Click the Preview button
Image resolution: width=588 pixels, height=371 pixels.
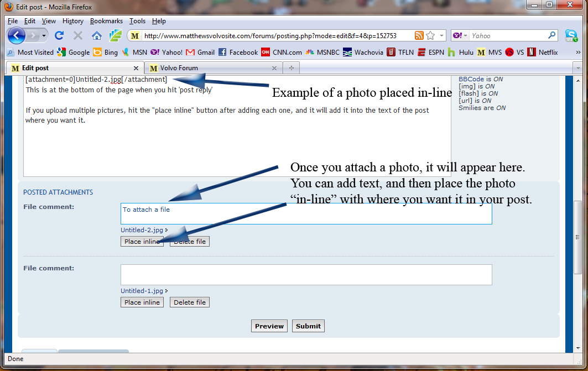click(x=269, y=326)
